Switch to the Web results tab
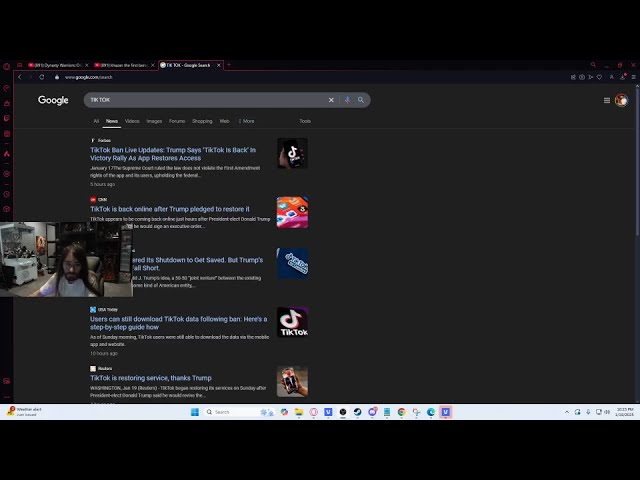The image size is (640, 480). point(224,121)
